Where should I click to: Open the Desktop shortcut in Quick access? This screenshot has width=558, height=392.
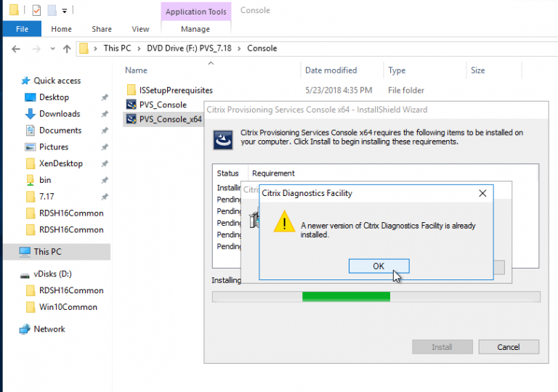(54, 97)
